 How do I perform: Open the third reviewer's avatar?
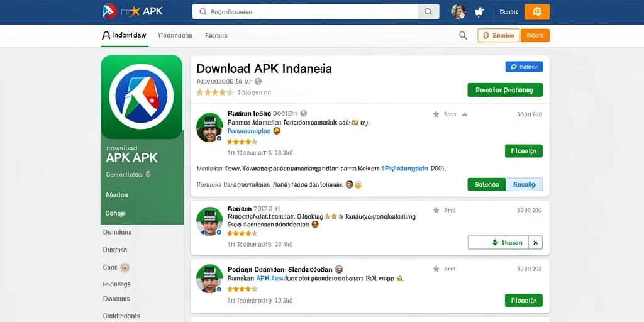click(x=209, y=278)
